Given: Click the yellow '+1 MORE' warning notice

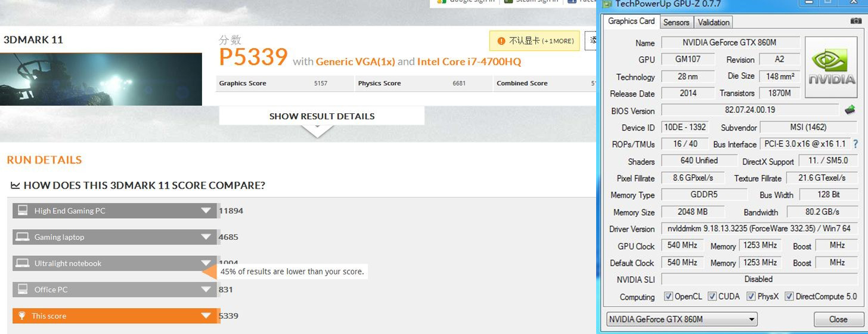Looking at the screenshot, I should pyautogui.click(x=535, y=41).
